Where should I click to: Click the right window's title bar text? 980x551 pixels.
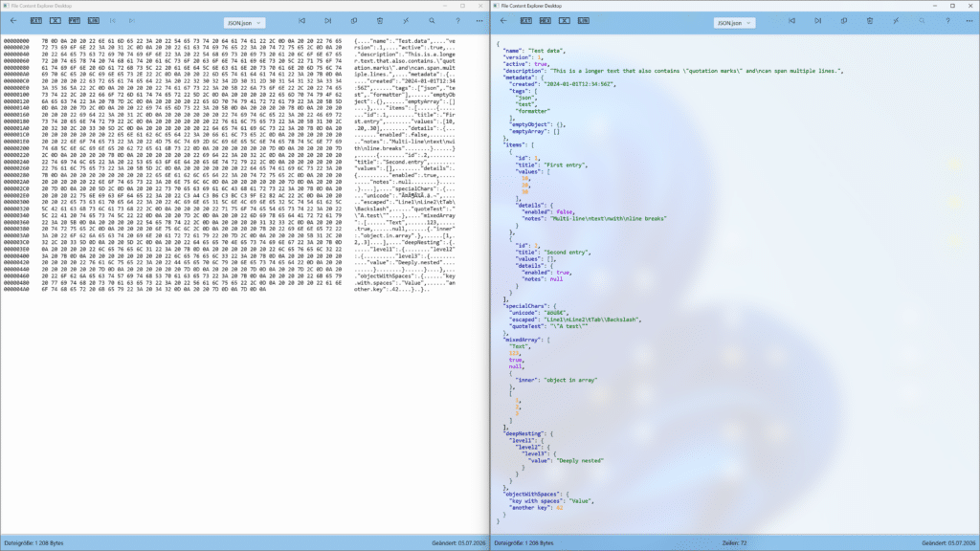(x=531, y=6)
